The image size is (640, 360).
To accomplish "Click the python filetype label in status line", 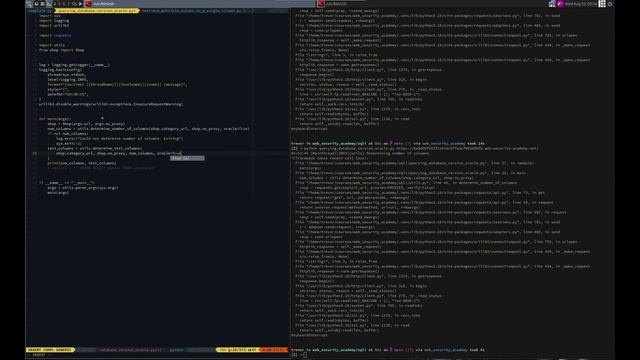I will (x=177, y=350).
